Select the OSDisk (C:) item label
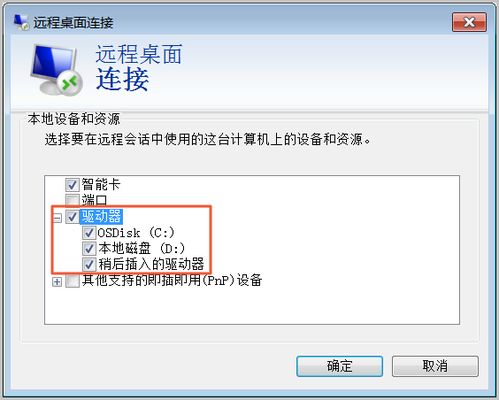The image size is (499, 400). tap(136, 233)
